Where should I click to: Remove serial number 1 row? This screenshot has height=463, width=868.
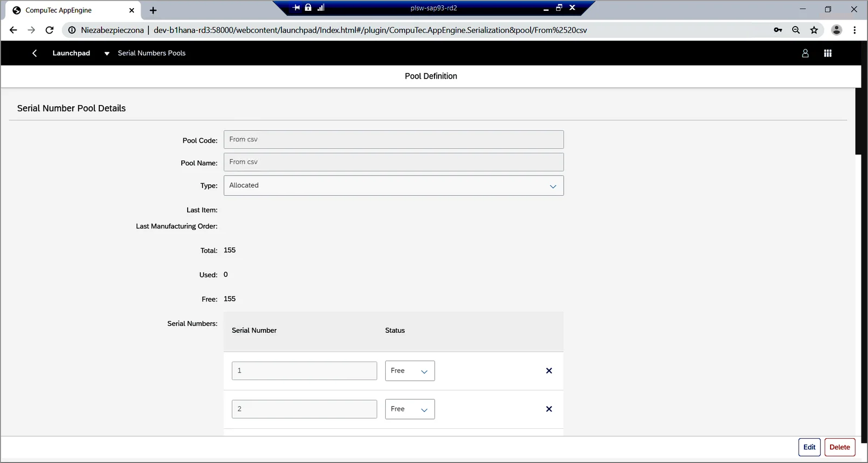[x=549, y=371]
